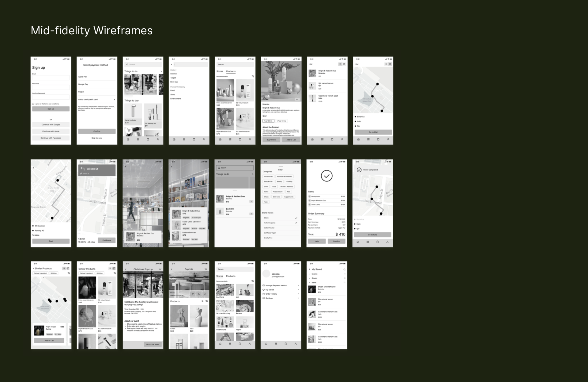Click the Settings gear icon in Jessica's profile
This screenshot has height=382, width=588.
pyautogui.click(x=263, y=298)
